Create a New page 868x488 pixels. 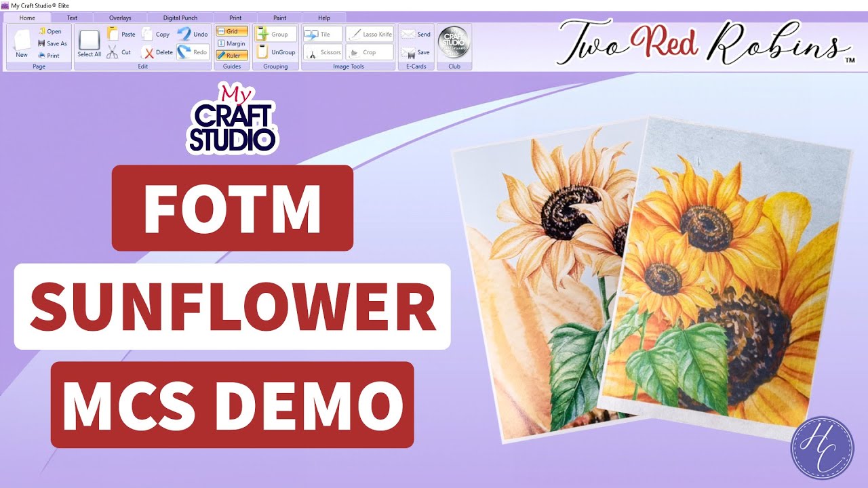point(22,43)
